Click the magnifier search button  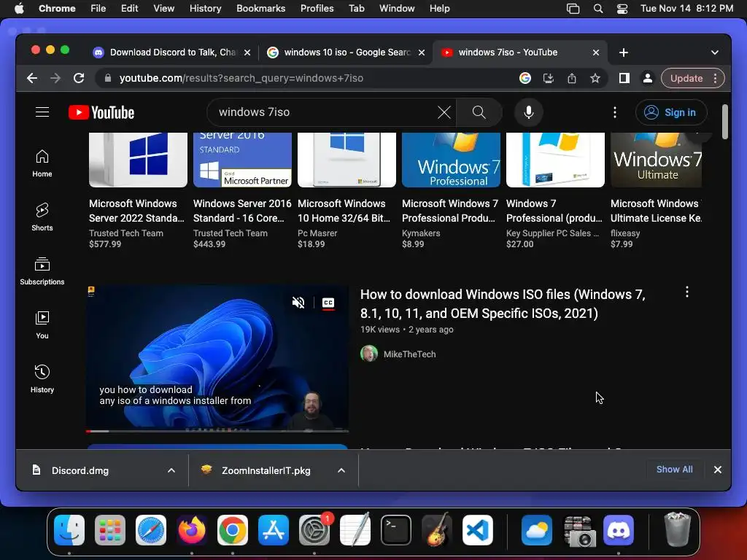click(x=479, y=112)
